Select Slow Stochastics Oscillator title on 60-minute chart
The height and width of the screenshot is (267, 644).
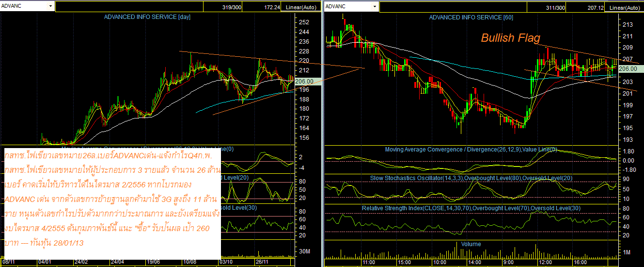point(471,178)
